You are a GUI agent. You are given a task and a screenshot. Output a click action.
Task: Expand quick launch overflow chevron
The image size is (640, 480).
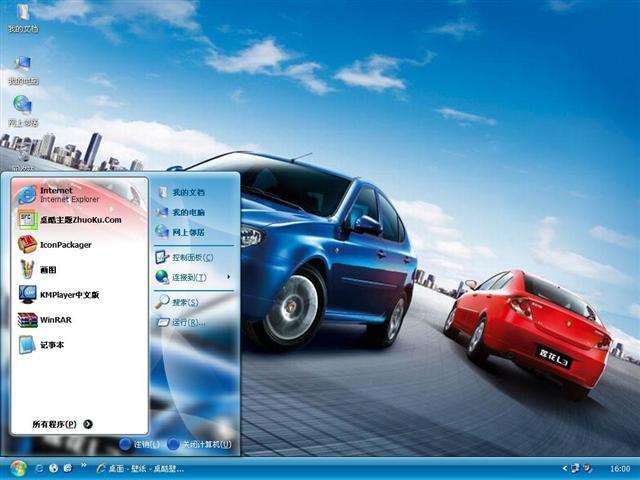[x=84, y=465]
